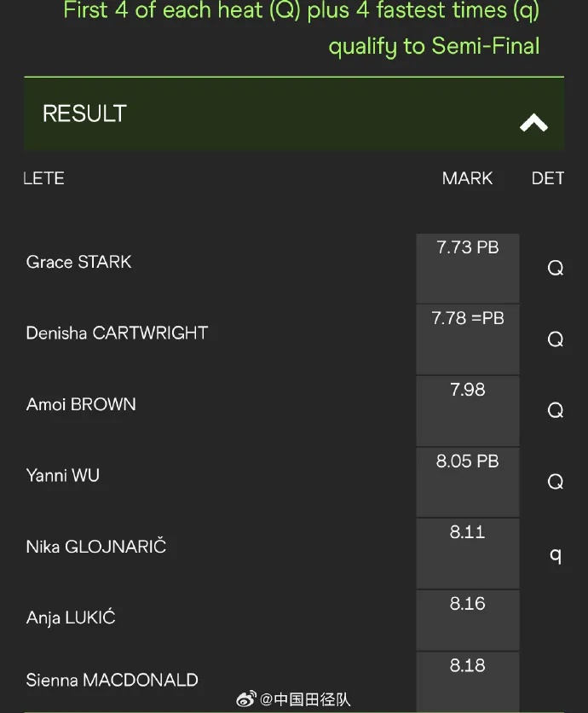Select Nika GLOJNARIČ athlete name
Screen dimensions: 588x713
[96, 547]
